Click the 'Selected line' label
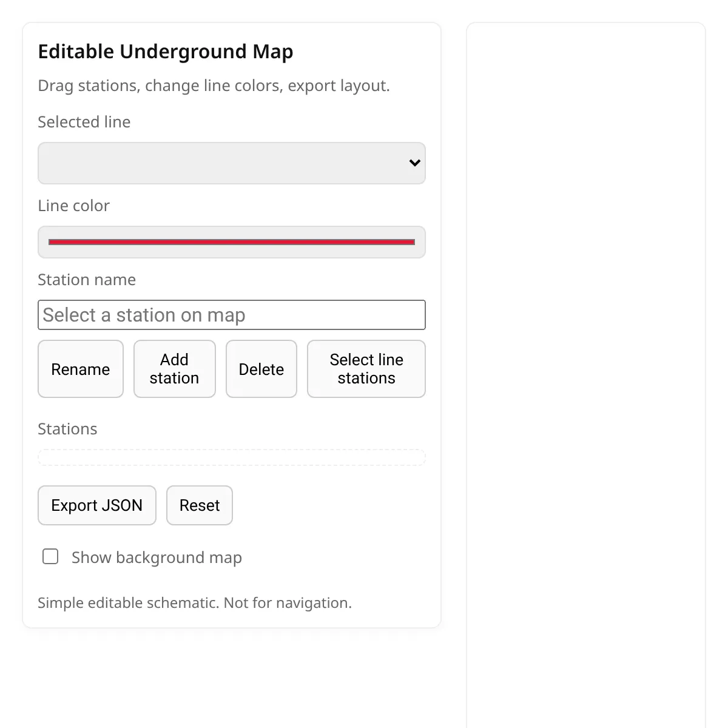Image resolution: width=728 pixels, height=728 pixels. [84, 122]
